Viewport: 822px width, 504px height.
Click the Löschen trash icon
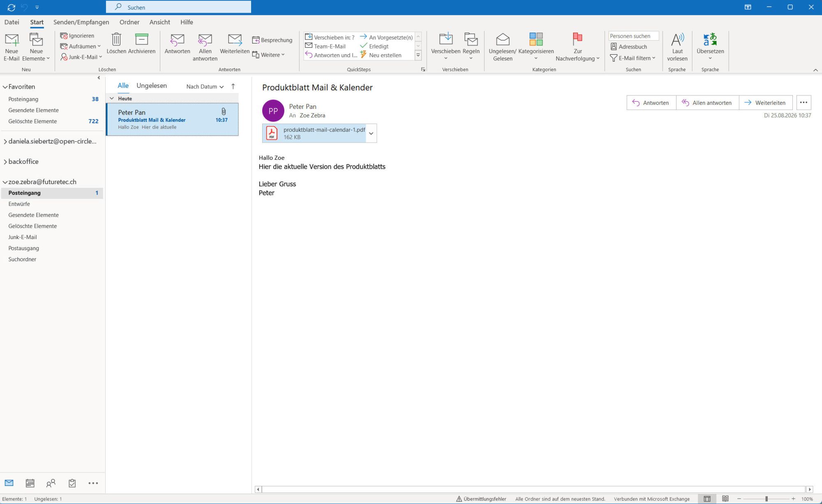pos(116,40)
